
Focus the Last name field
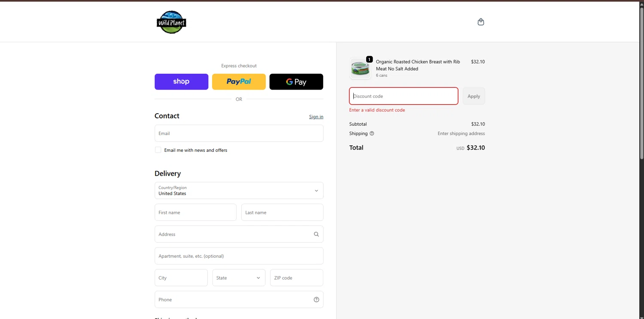(x=282, y=212)
